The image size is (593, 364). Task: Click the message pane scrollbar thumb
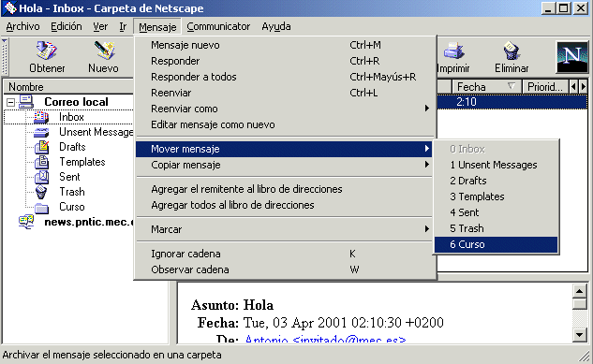tap(580, 304)
